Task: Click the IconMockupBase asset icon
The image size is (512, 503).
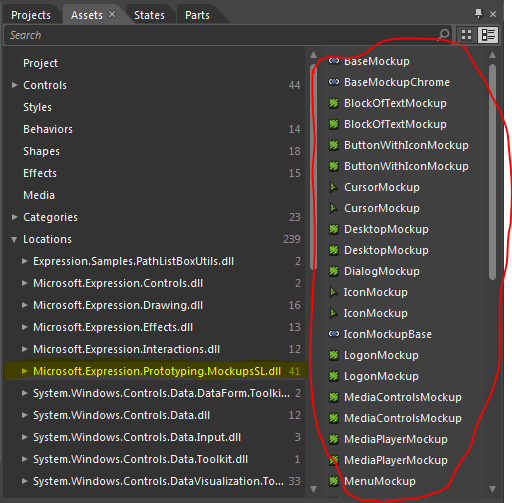Action: [334, 334]
